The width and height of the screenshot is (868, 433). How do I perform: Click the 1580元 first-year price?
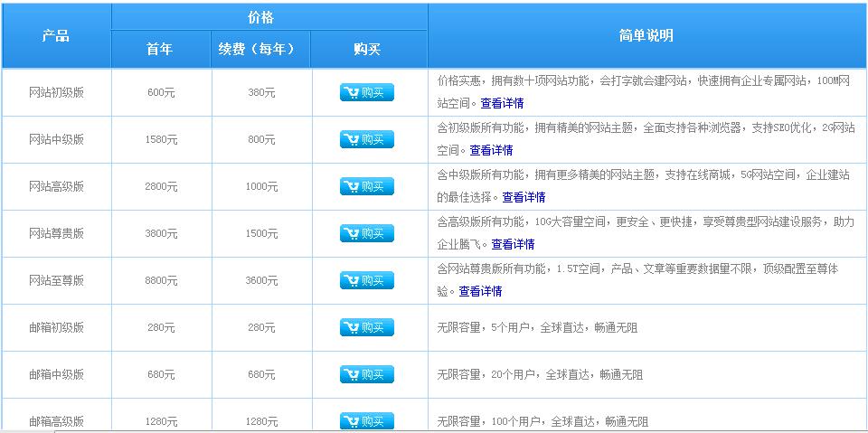[x=161, y=140]
